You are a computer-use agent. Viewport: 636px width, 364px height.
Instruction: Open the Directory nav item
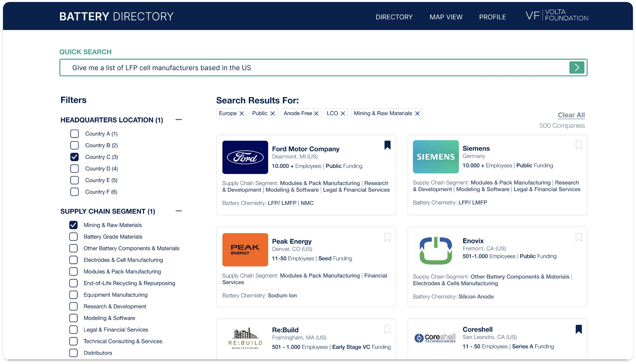tap(394, 17)
